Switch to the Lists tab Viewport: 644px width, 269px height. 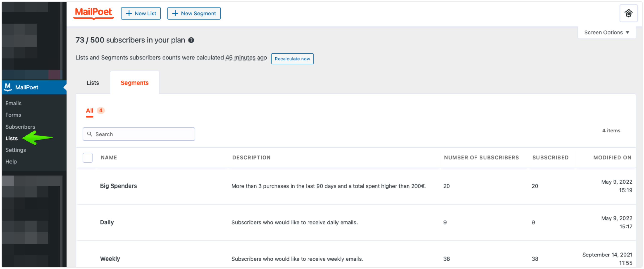[93, 83]
